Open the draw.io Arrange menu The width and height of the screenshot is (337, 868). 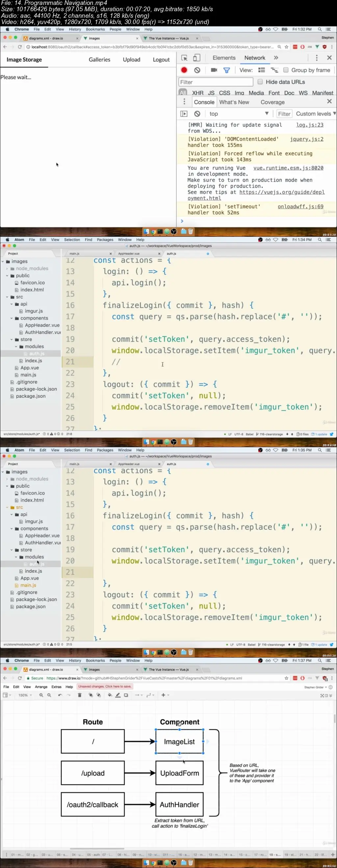click(x=41, y=687)
